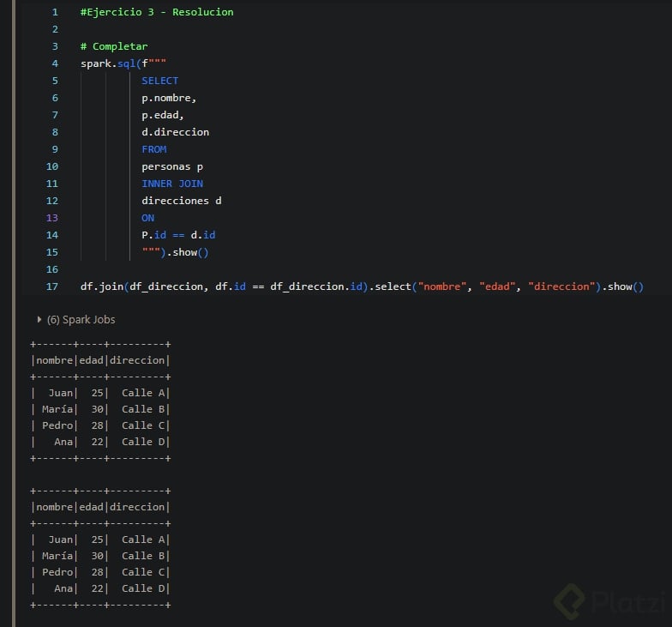
Task: Click line number 17 in the gutter
Action: (x=52, y=286)
